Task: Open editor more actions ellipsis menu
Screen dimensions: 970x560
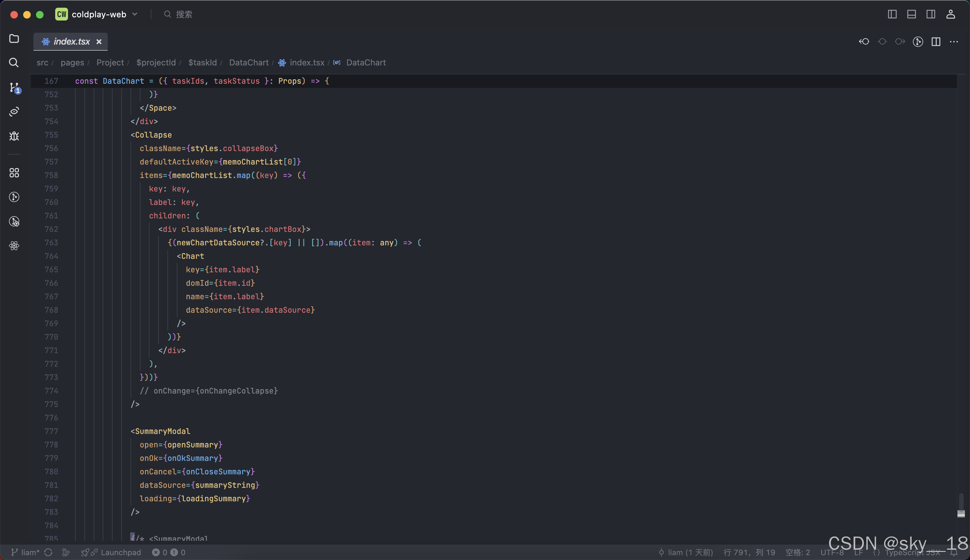Action: click(x=954, y=42)
